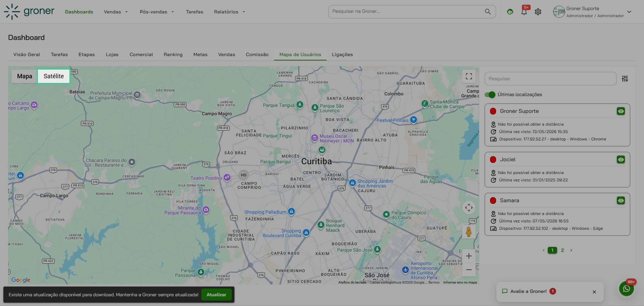
Task: Switch to the Ranking tab
Action: coord(173,54)
